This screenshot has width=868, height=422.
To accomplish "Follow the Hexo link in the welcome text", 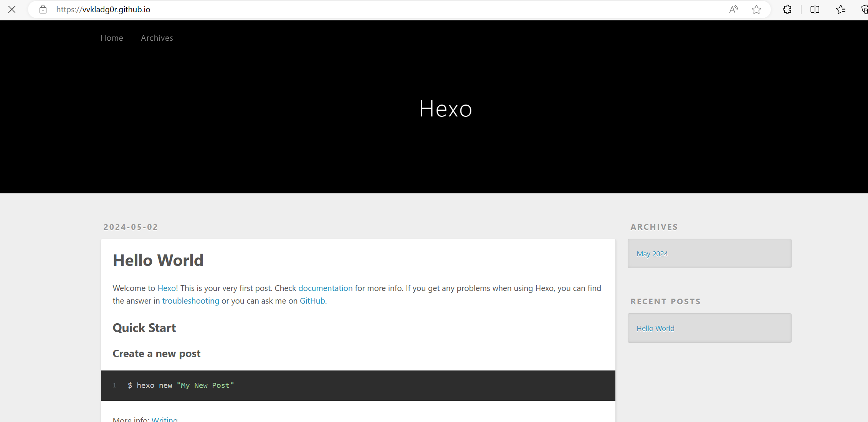I will [x=167, y=288].
